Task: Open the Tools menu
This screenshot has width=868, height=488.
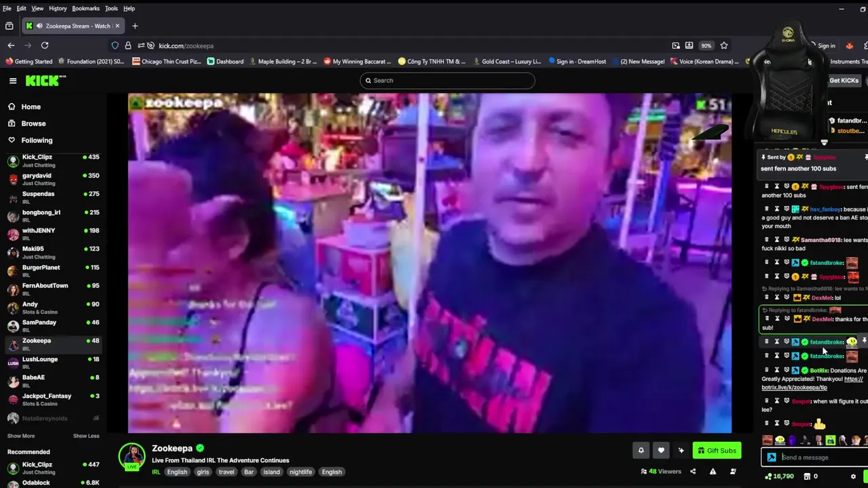Action: (x=111, y=8)
